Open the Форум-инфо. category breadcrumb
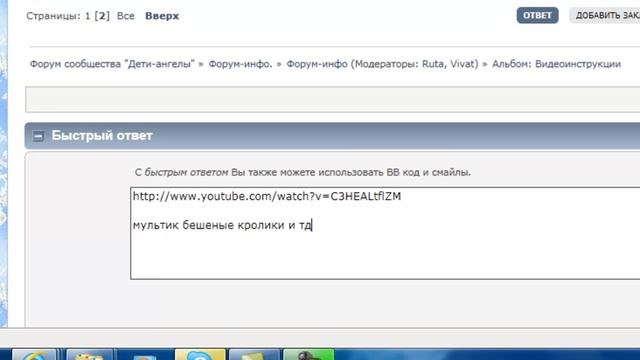 pos(240,64)
